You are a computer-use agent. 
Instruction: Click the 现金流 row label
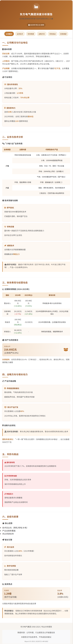click(7, 322)
